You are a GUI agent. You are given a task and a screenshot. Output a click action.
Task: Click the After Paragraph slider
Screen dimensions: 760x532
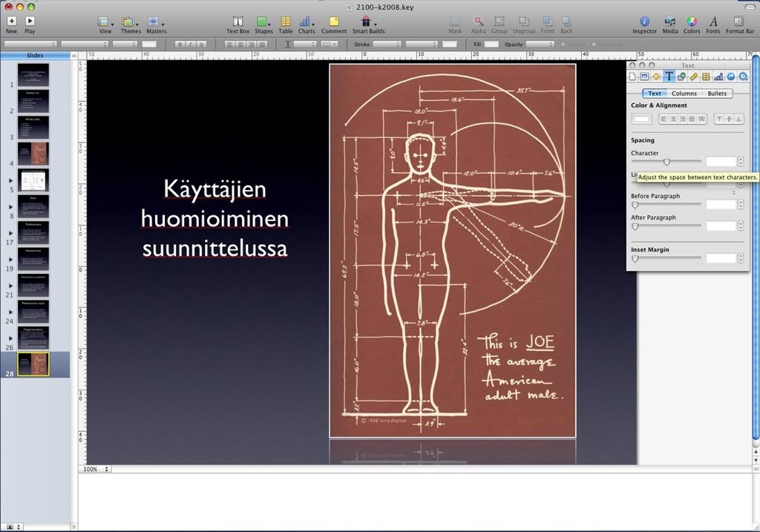[666, 226]
